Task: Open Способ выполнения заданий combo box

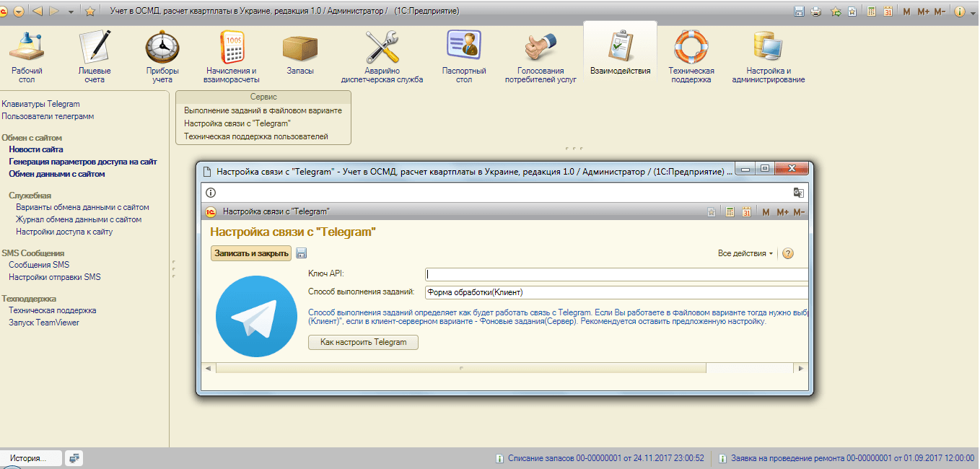Action: tap(616, 292)
